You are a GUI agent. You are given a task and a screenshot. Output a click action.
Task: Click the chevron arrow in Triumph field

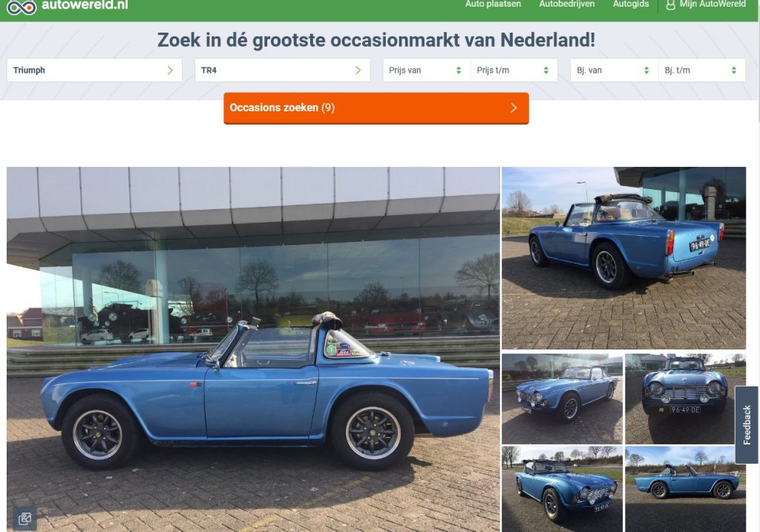tap(170, 70)
